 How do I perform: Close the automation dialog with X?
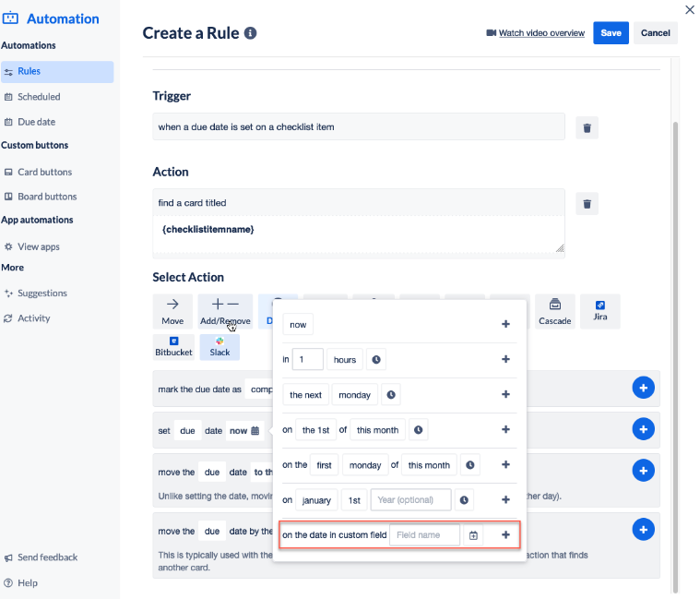point(690,10)
